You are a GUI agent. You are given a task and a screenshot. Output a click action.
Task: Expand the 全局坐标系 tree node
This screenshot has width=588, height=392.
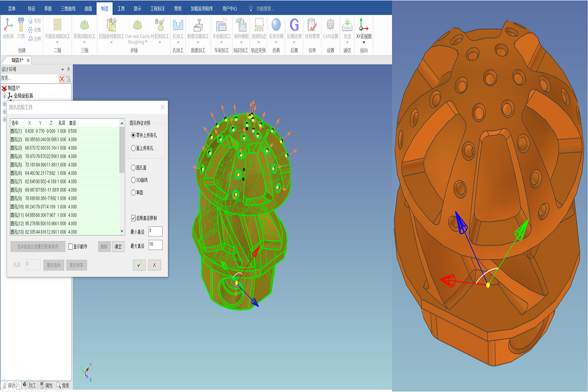(x=4, y=96)
